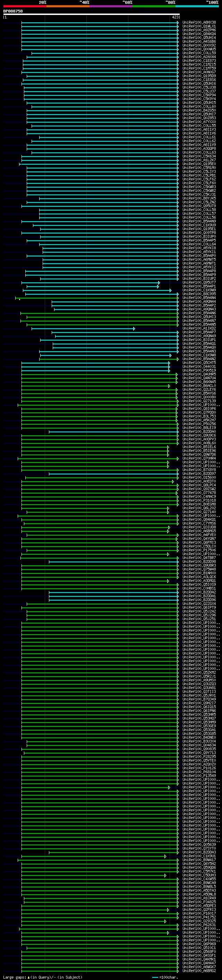Click the cyan alignment bar for UniRef100_B2DDA0
The width and height of the screenshot is (222, 980).
pos(114,432)
